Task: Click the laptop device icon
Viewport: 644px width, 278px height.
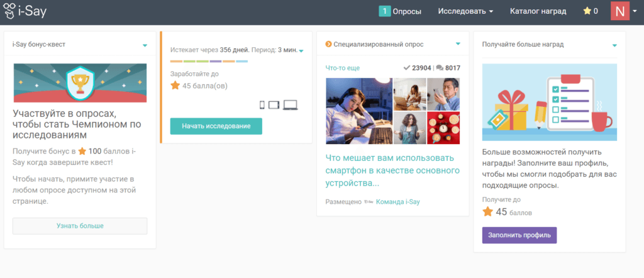Action: [x=291, y=105]
